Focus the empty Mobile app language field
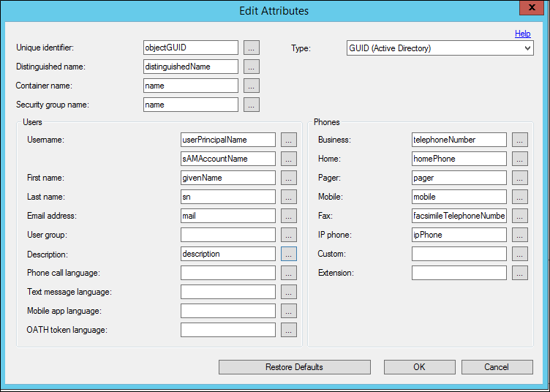 point(228,311)
